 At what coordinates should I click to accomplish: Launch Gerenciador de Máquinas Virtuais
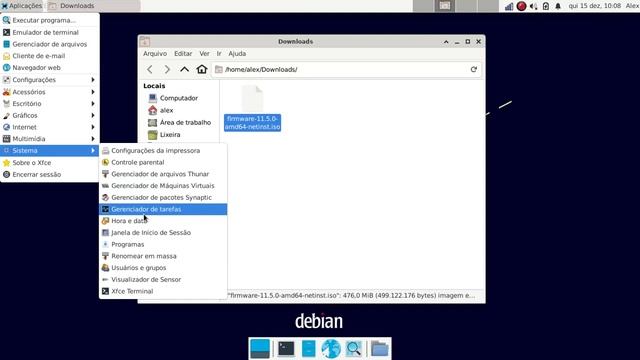163,186
